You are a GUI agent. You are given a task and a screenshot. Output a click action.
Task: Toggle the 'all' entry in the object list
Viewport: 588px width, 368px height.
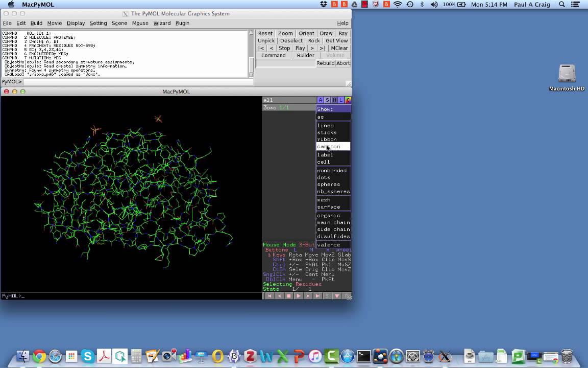tap(289, 100)
